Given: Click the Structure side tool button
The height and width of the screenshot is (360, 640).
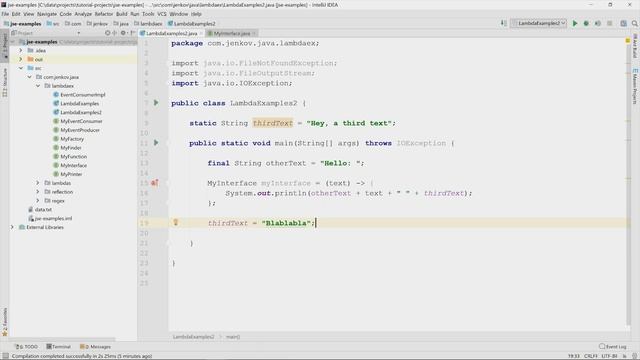Looking at the screenshot, I should click(4, 82).
